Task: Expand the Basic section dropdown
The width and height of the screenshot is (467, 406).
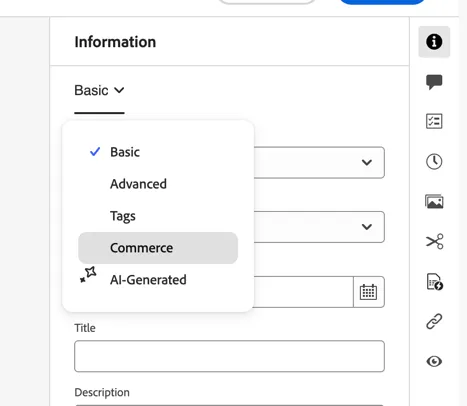Action: coord(99,90)
